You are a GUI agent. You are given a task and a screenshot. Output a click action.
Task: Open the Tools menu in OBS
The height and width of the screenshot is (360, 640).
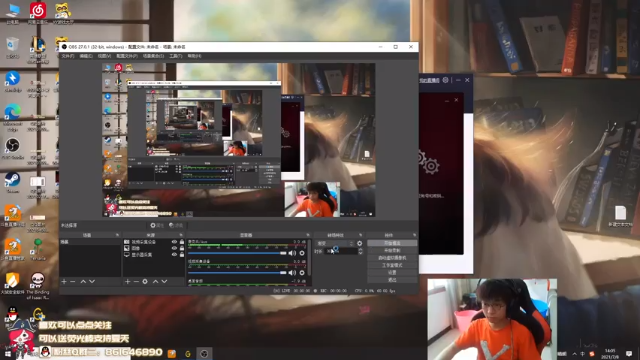tap(176, 56)
